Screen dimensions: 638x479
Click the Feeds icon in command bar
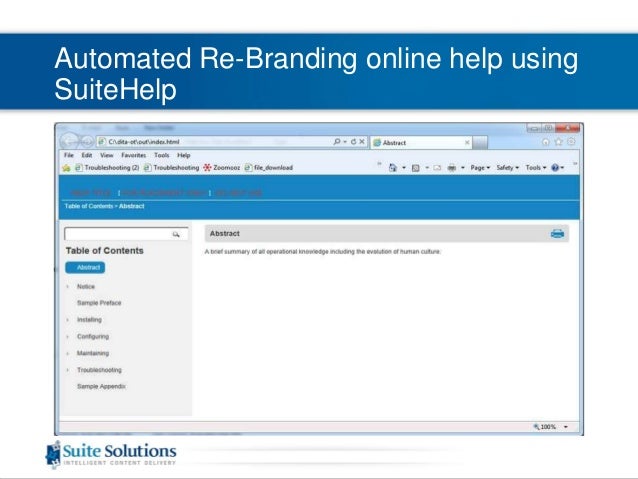[x=415, y=168]
